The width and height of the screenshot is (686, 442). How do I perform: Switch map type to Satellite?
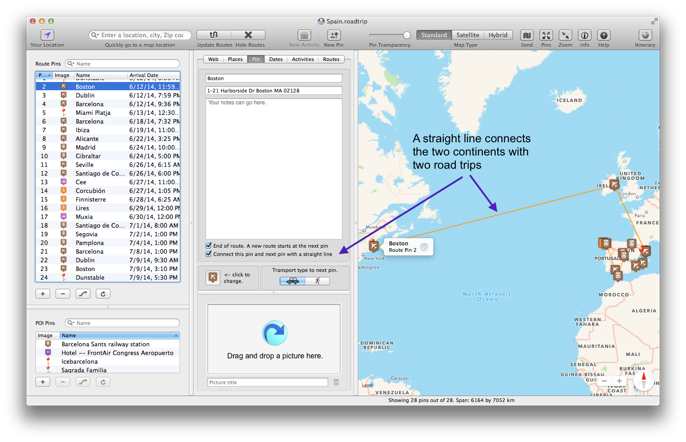tap(467, 35)
